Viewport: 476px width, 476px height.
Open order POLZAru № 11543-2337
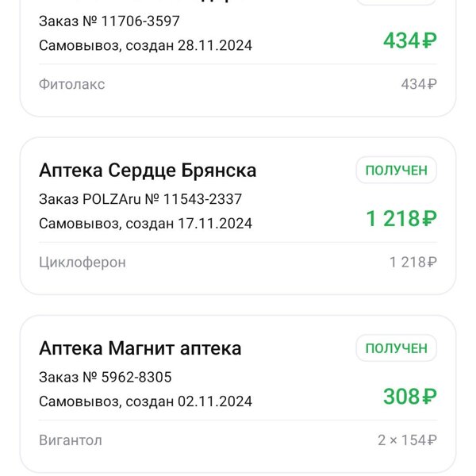(140, 199)
